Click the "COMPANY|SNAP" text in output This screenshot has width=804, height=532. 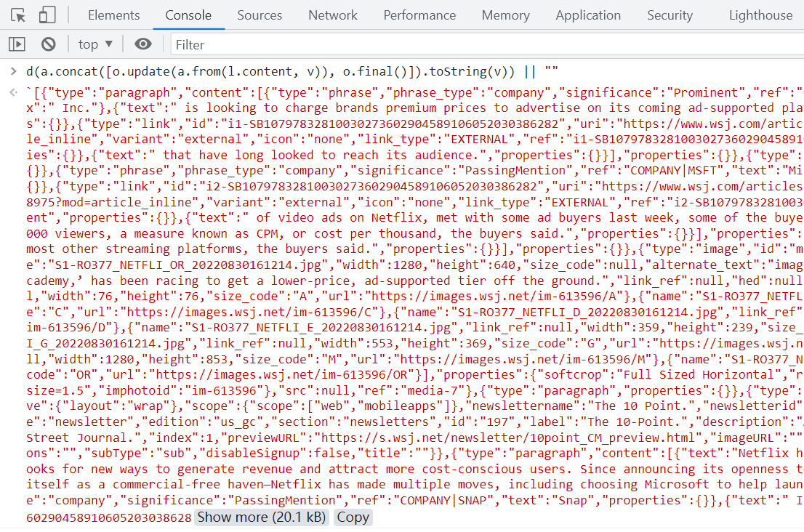pos(445,500)
